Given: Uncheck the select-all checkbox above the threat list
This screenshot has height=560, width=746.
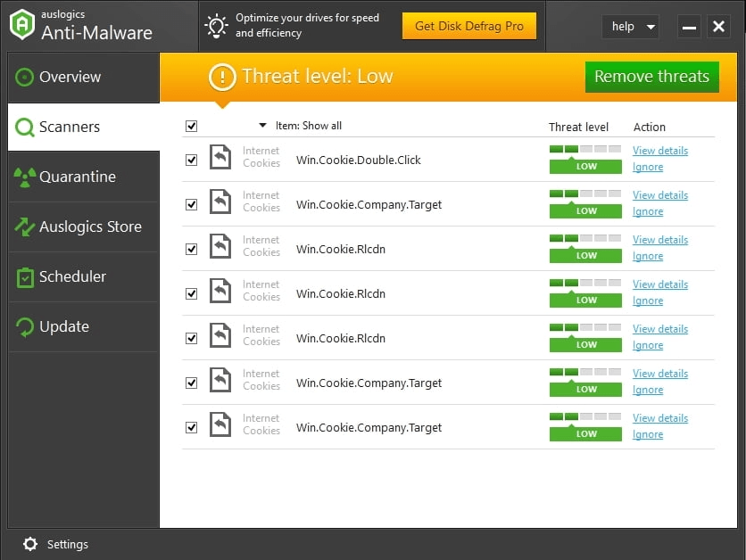Looking at the screenshot, I should click(x=191, y=126).
